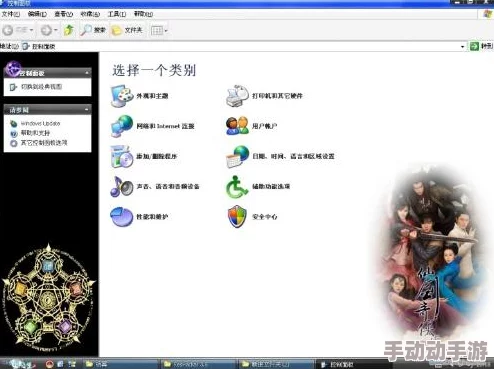This screenshot has height=369, width=494.
Task: Click the Views icon in the toolbar
Action: 157,31
